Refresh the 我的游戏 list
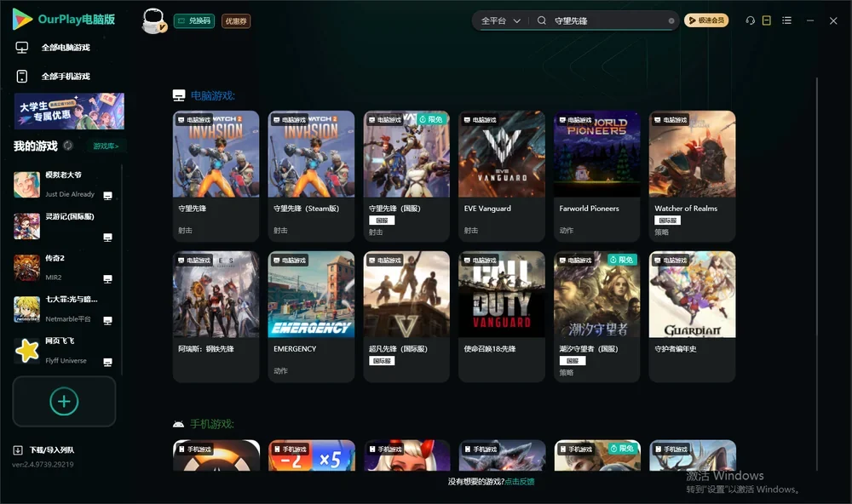The image size is (852, 504). (68, 146)
